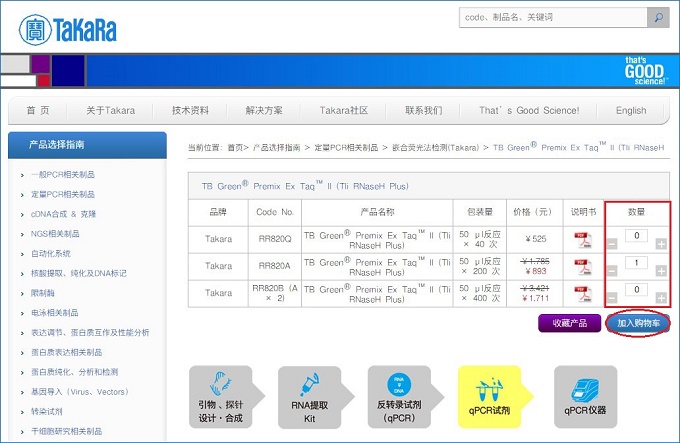Decrease quantity for RR820A with minus

pos(611,271)
